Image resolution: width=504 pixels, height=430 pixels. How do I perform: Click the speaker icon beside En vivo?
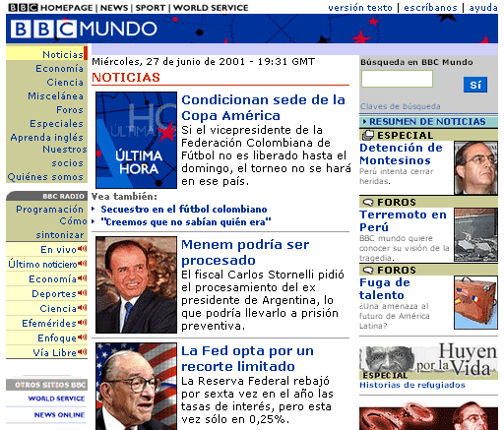[x=83, y=249]
